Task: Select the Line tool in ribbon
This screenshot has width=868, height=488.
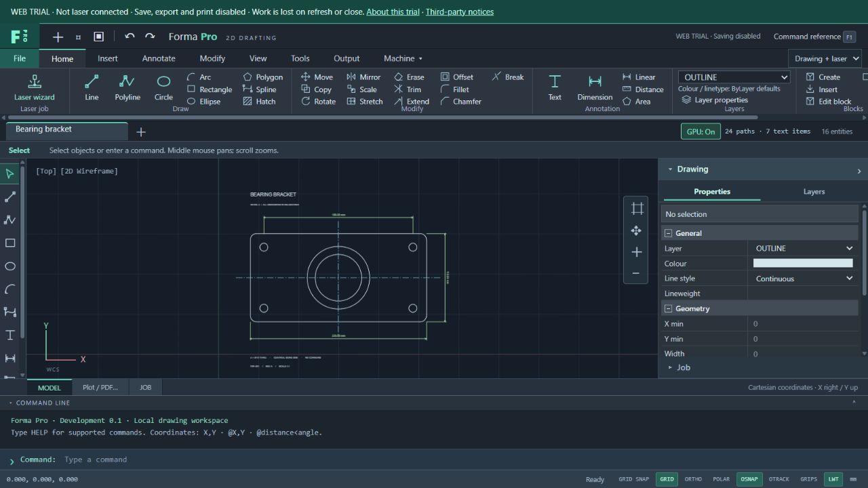Action: [x=92, y=87]
